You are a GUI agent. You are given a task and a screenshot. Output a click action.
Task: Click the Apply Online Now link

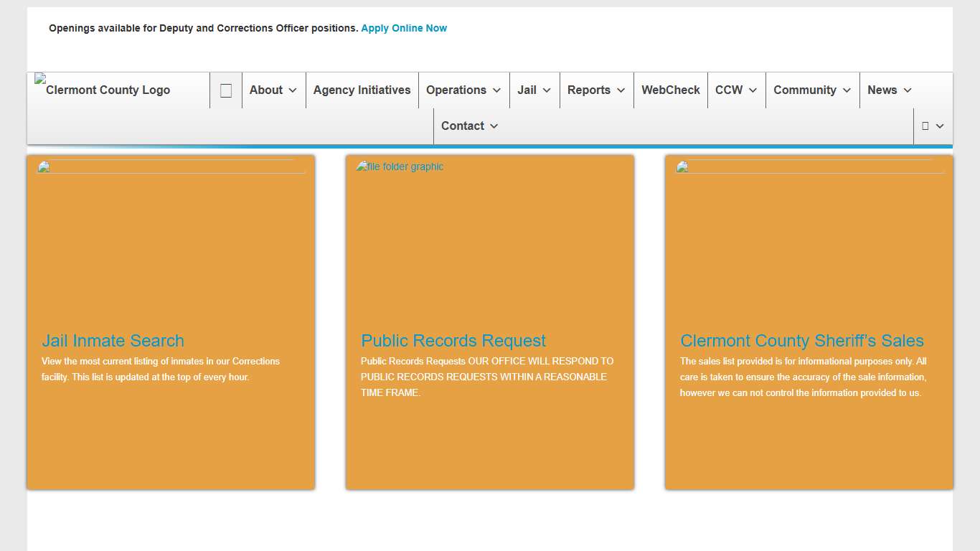click(404, 28)
